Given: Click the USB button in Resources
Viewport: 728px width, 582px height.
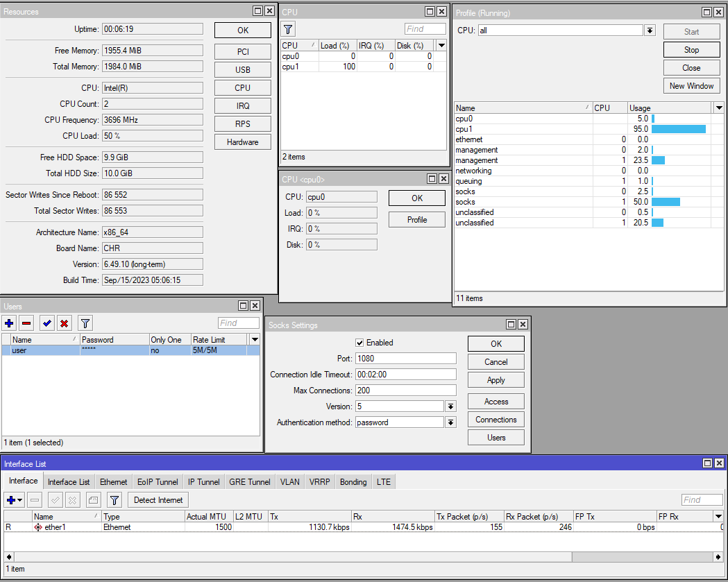Looking at the screenshot, I should click(243, 69).
